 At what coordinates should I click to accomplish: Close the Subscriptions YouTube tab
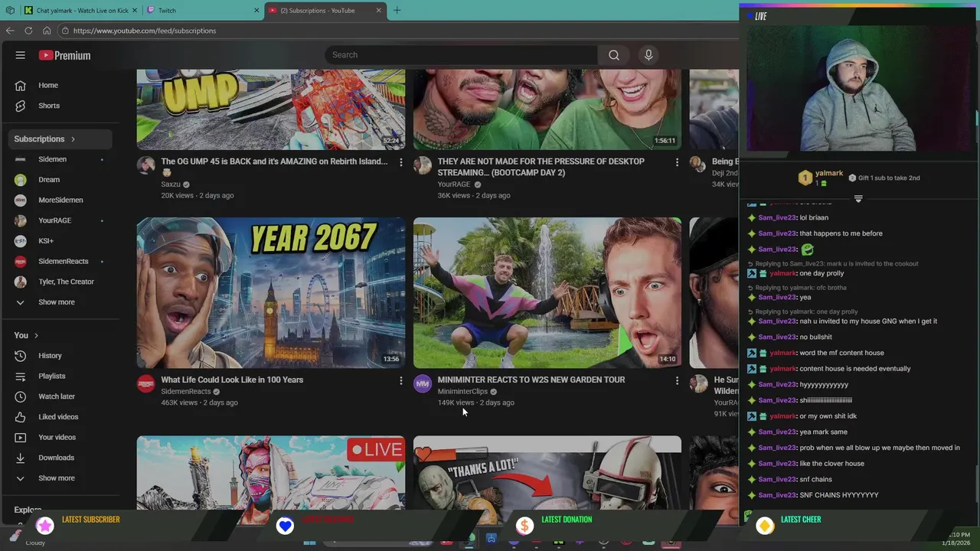(378, 10)
